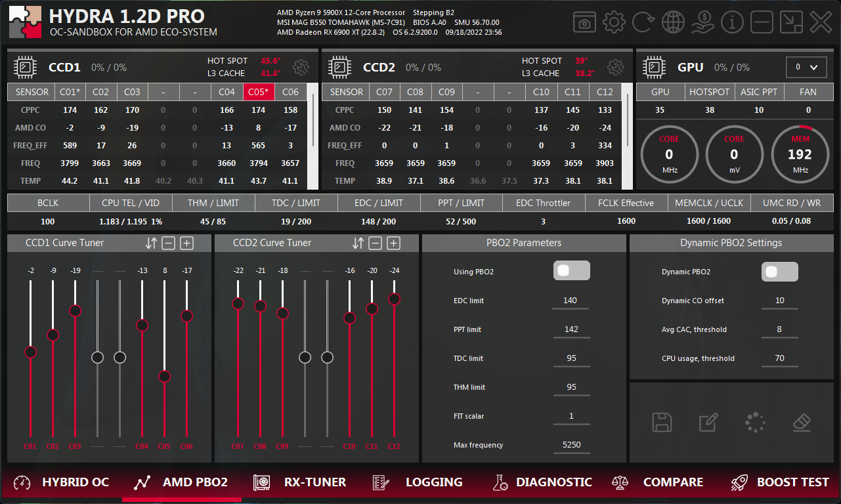
Task: Click the CCD1 Curve Tuner sort arrows
Action: [151, 243]
